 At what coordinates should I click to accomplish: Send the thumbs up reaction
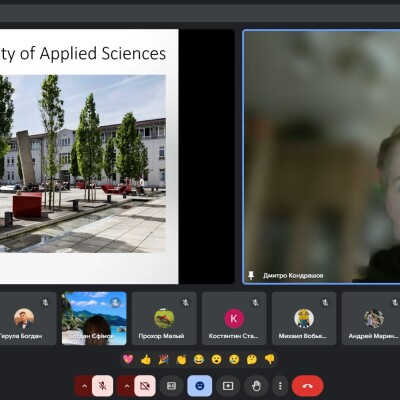click(146, 359)
